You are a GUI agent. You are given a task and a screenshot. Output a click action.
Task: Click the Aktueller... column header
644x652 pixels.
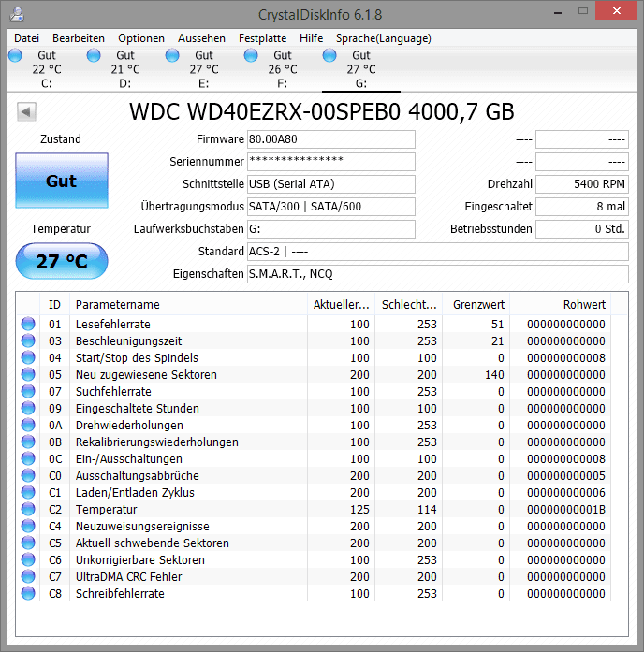341,305
